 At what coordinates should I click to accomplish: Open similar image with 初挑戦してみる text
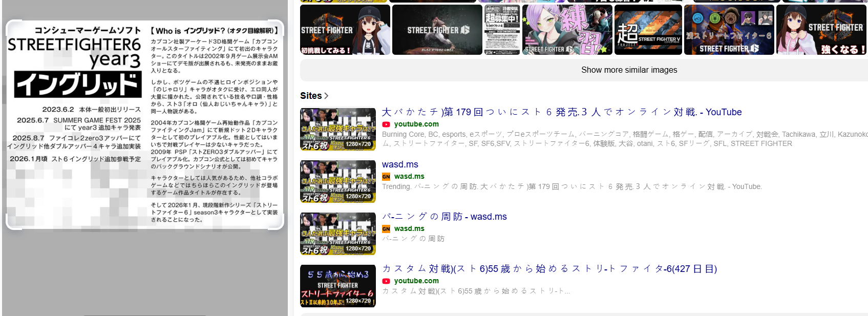pos(345,30)
